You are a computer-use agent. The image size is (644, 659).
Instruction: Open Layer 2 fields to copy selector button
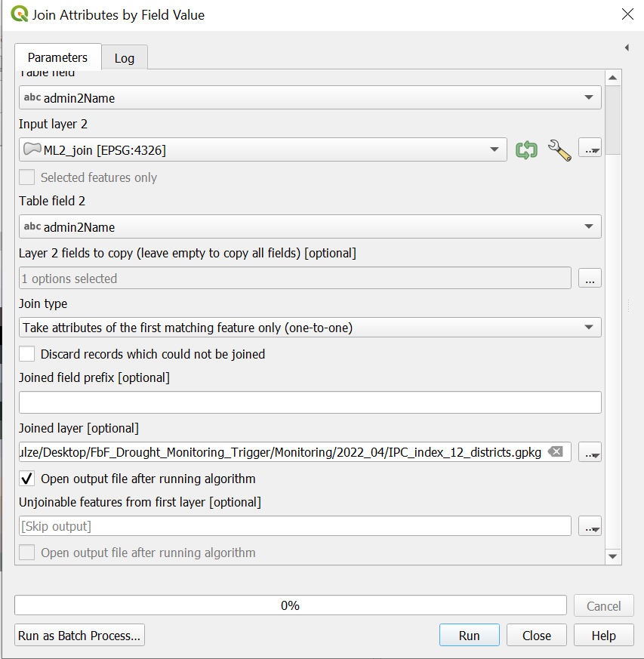click(590, 279)
